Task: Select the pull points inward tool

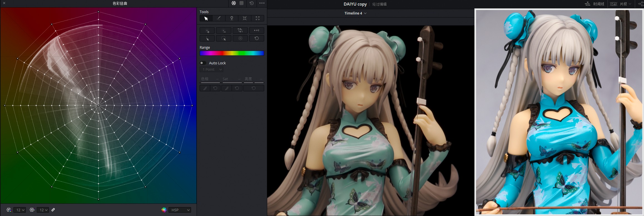Action: point(245,18)
